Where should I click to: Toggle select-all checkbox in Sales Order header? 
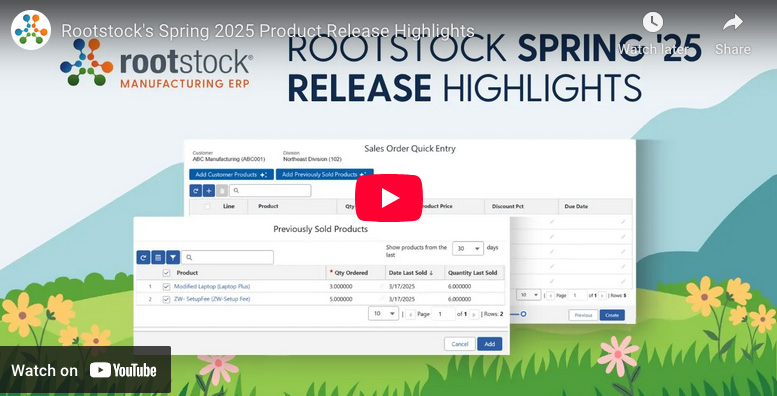coord(207,206)
